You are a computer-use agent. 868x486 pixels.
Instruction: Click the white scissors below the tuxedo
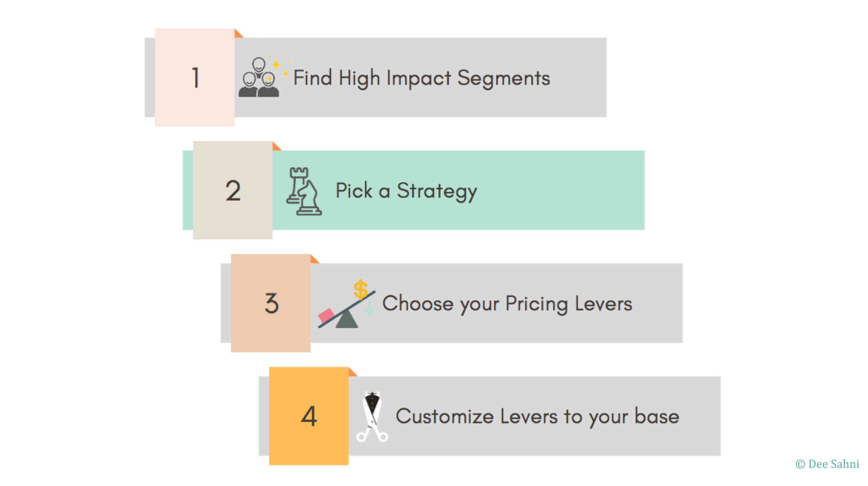click(372, 434)
